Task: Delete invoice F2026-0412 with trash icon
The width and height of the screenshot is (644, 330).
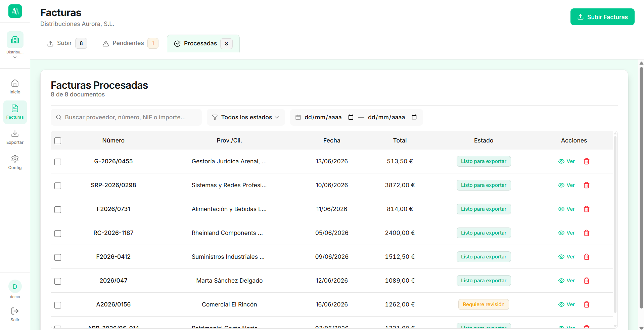Action: [x=587, y=257]
